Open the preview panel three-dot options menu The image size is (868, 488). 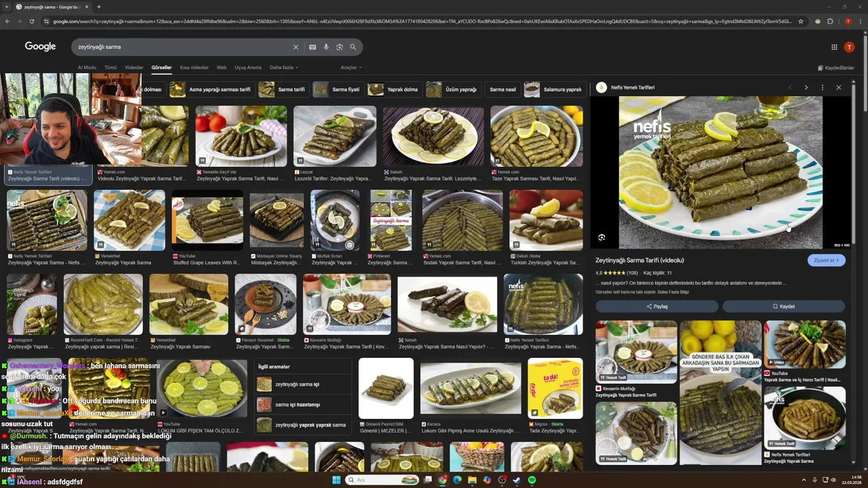(822, 87)
